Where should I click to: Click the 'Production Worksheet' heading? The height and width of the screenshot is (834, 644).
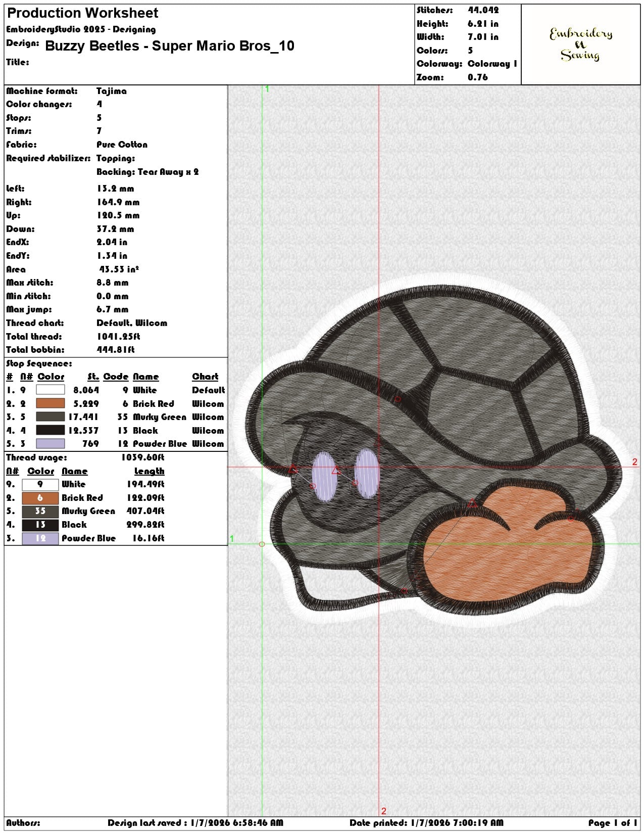point(82,13)
